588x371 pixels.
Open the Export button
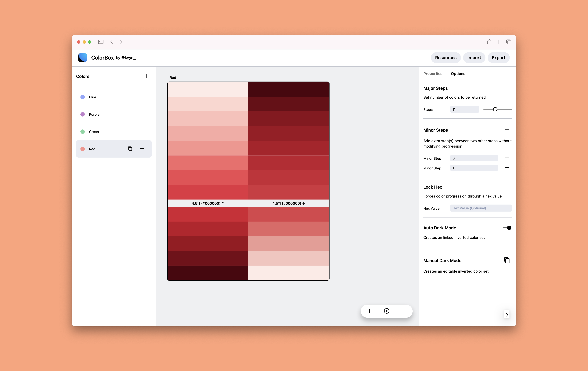click(x=498, y=58)
